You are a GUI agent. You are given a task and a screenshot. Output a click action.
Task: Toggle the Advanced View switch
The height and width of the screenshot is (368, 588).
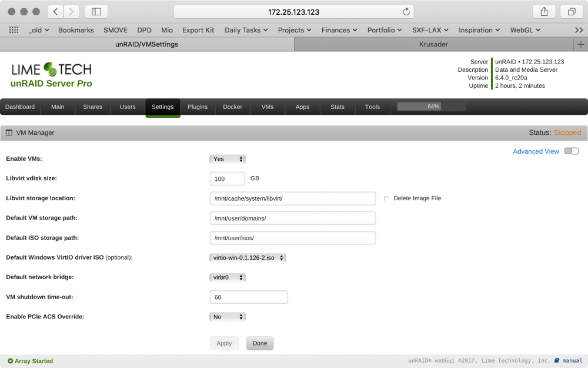point(572,151)
